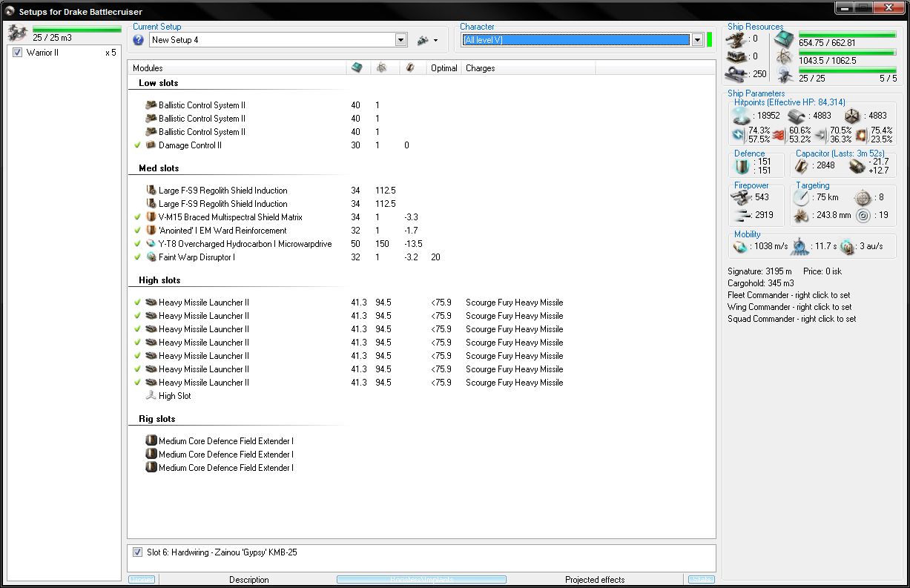
Task: Click the Cargohold: 345 m3 text
Action: pos(761,283)
